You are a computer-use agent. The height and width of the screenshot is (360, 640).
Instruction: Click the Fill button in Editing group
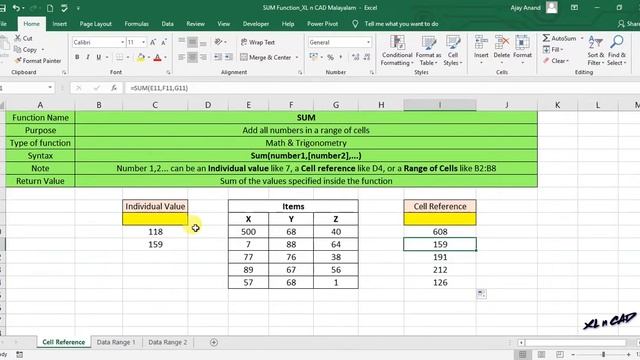(x=553, y=49)
